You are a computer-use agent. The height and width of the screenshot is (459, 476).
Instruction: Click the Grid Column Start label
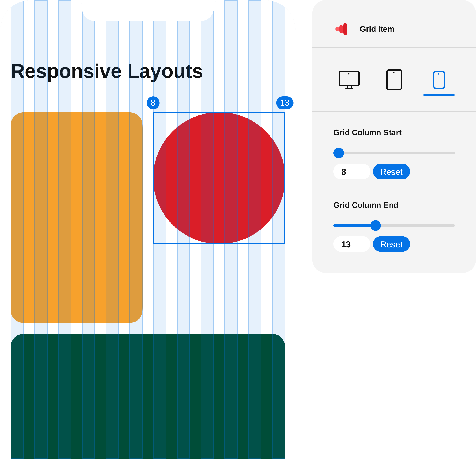367,133
